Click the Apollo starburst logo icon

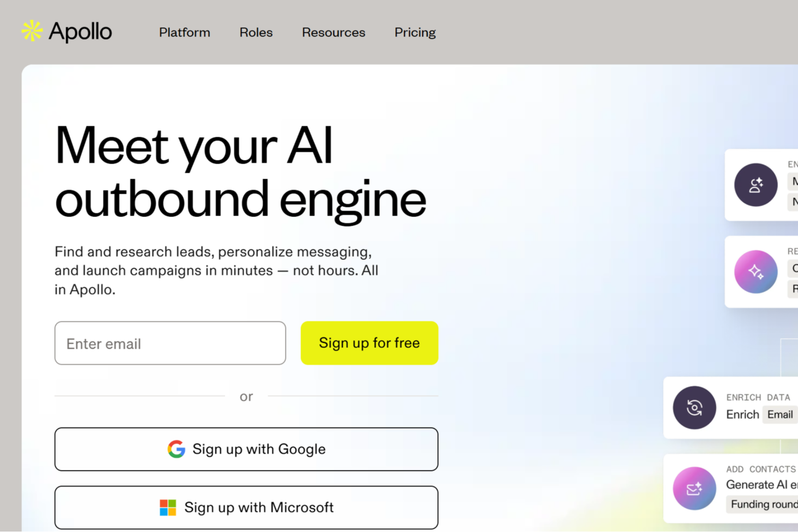(32, 31)
